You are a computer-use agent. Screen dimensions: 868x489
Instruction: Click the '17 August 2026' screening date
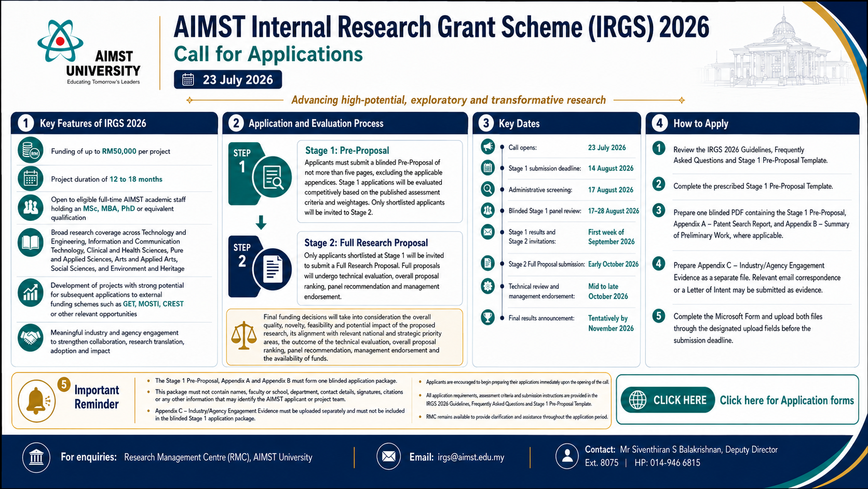[x=611, y=190]
